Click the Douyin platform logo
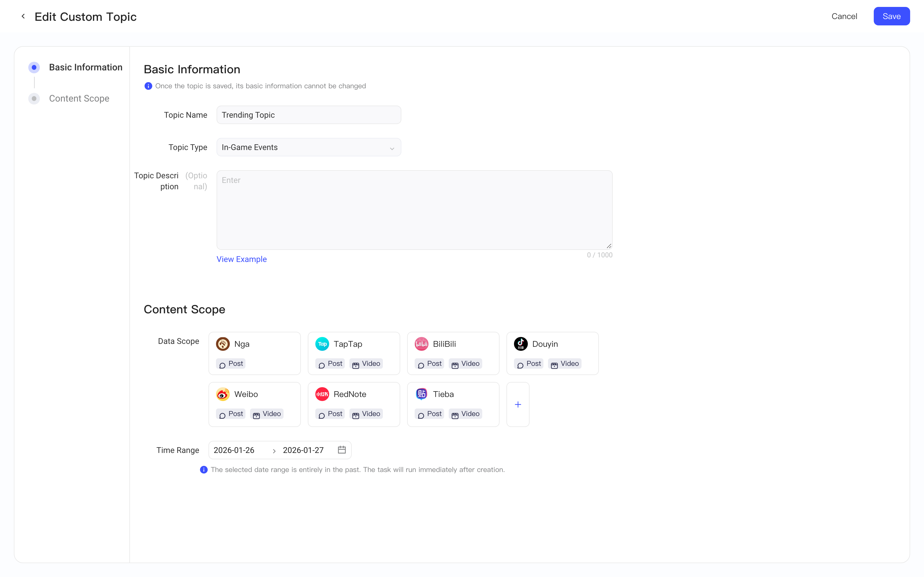The height and width of the screenshot is (577, 924). click(x=520, y=344)
